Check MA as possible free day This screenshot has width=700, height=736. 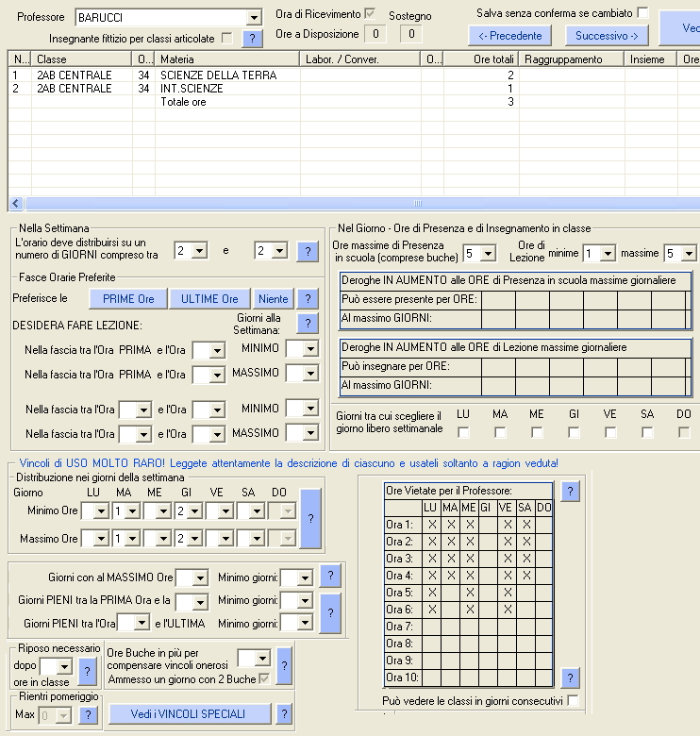[500, 432]
